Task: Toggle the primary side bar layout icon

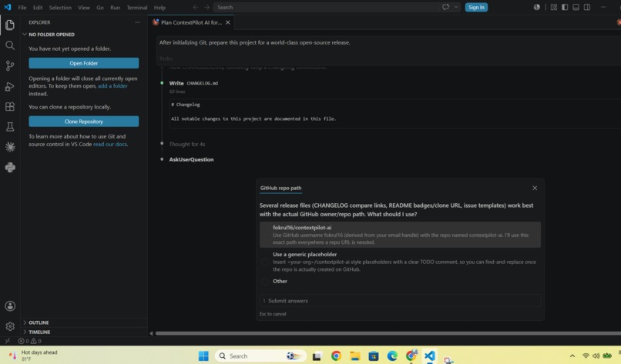Action: tap(565, 7)
